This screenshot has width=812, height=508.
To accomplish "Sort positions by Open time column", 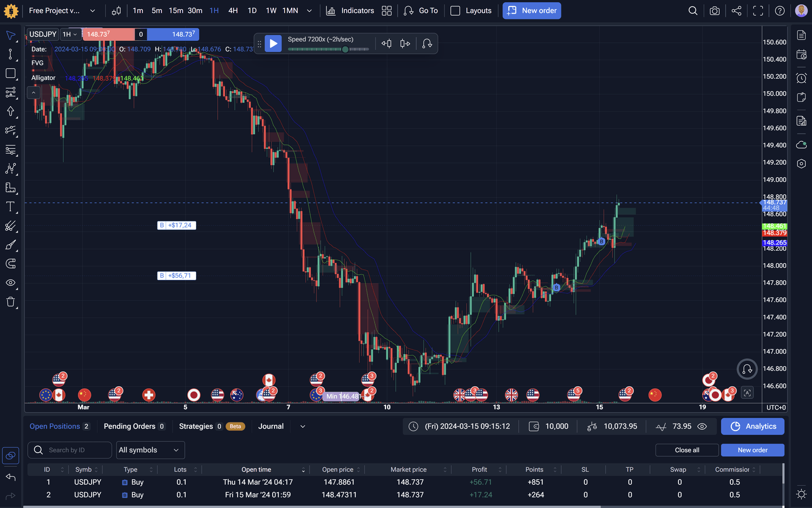I will point(257,470).
